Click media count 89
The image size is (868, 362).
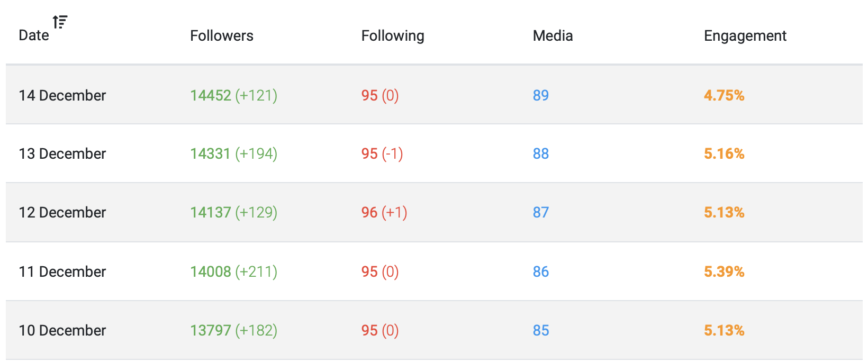(541, 95)
